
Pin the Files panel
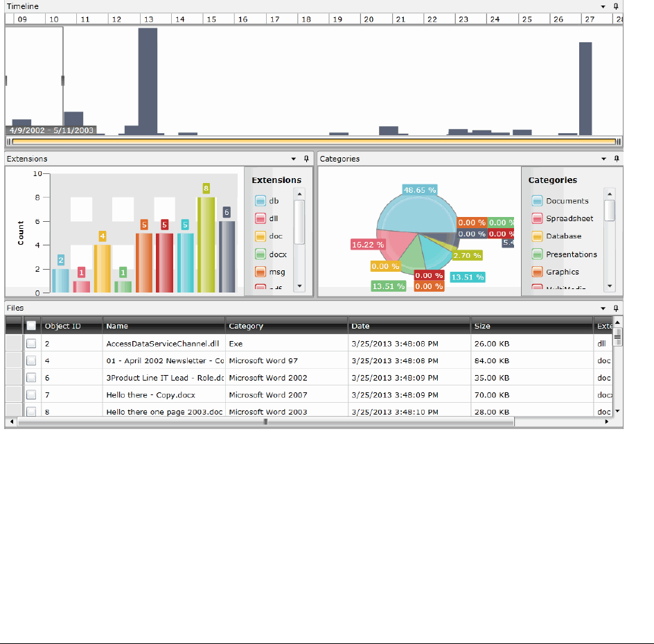click(616, 308)
